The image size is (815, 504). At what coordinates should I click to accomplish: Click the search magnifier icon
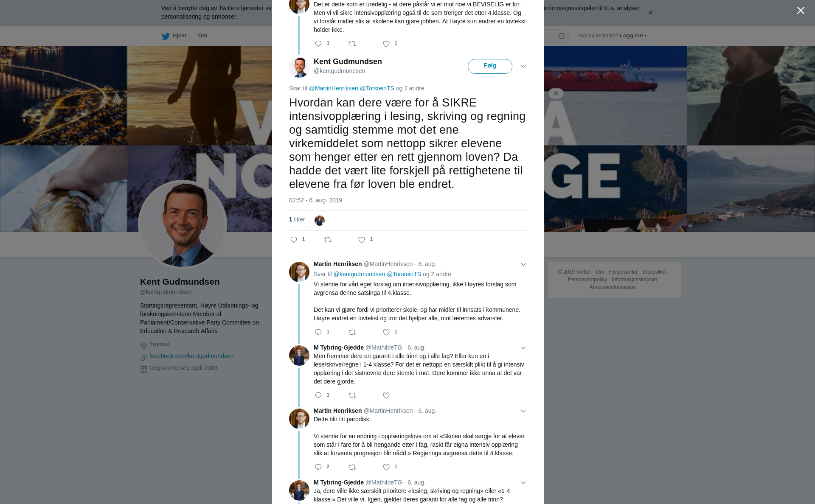[562, 36]
